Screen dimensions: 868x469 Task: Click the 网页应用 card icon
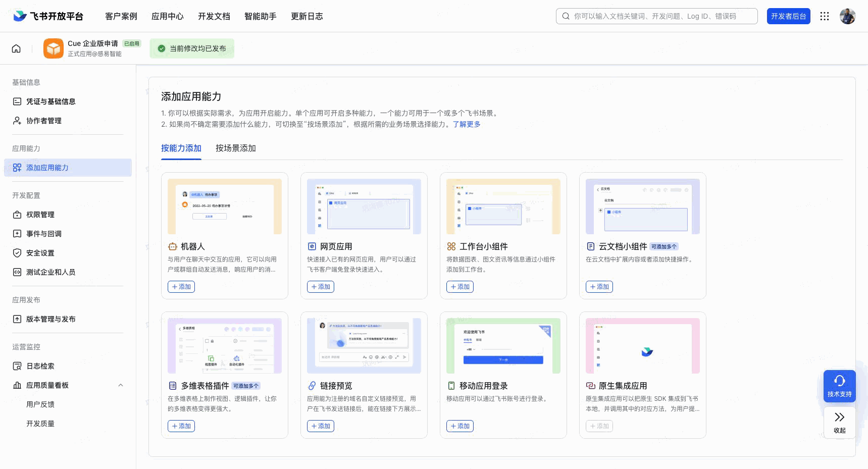click(312, 246)
